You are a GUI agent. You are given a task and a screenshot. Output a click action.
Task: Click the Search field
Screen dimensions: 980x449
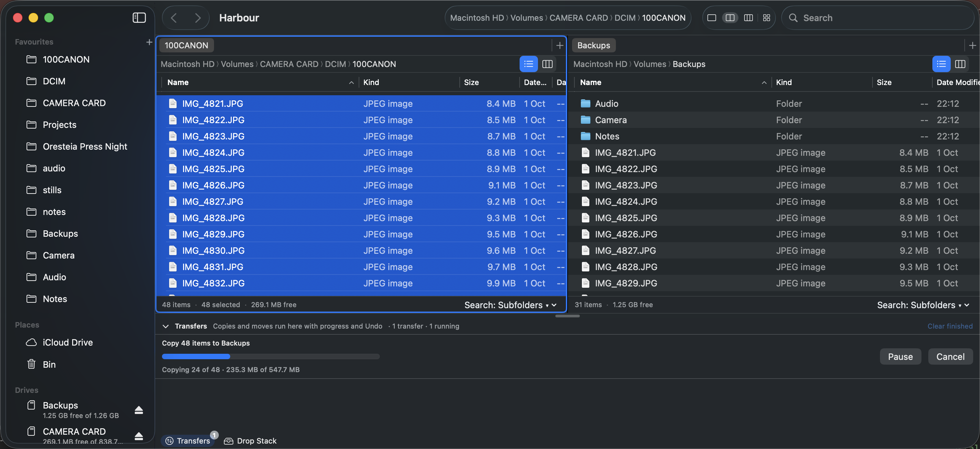click(877, 18)
